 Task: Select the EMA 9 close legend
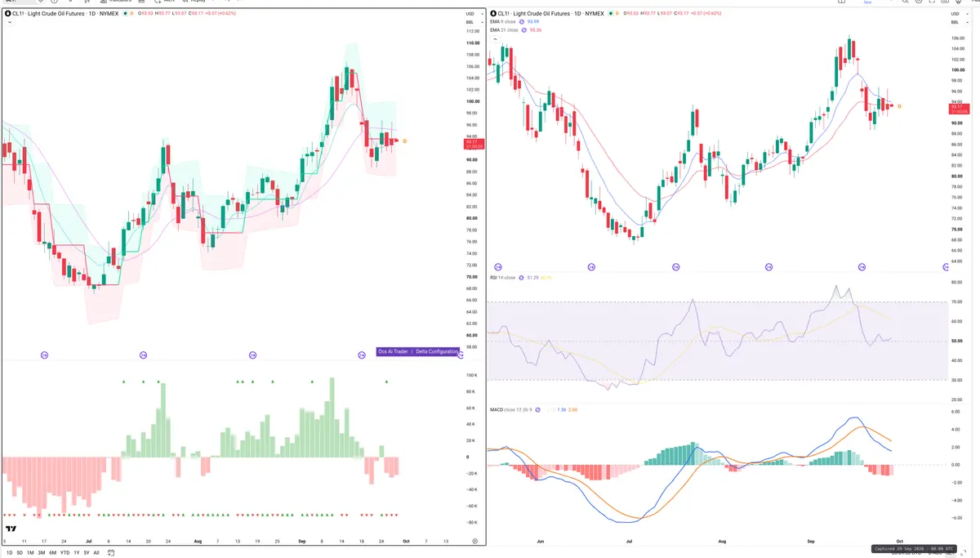click(x=503, y=22)
